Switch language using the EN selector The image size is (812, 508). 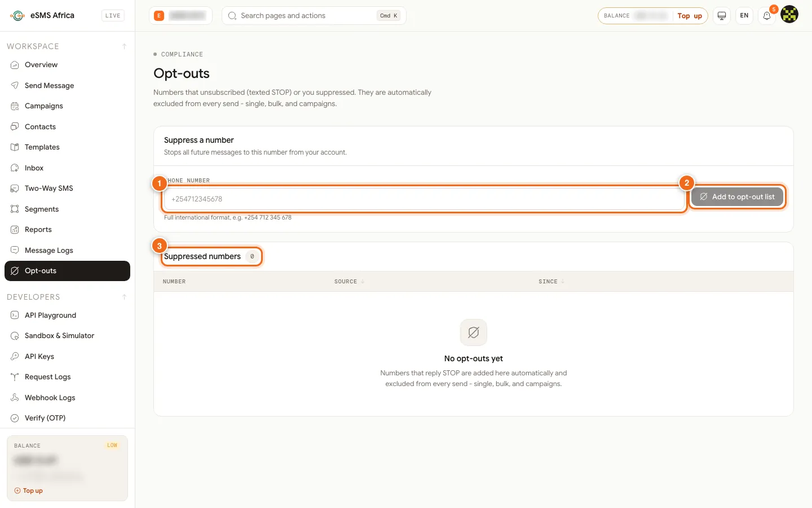coord(744,16)
